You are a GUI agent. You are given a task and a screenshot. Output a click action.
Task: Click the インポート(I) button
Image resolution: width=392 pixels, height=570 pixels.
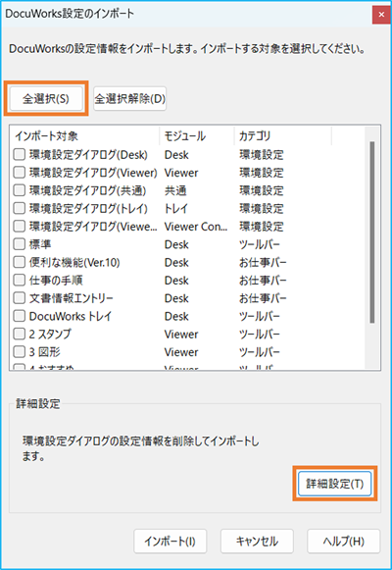click(170, 542)
